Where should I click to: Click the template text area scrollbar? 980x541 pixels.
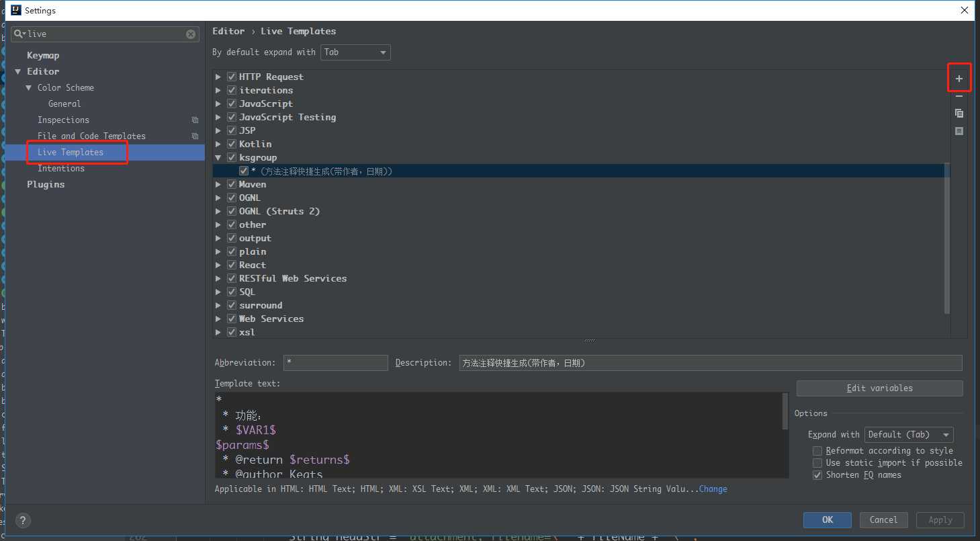point(785,411)
